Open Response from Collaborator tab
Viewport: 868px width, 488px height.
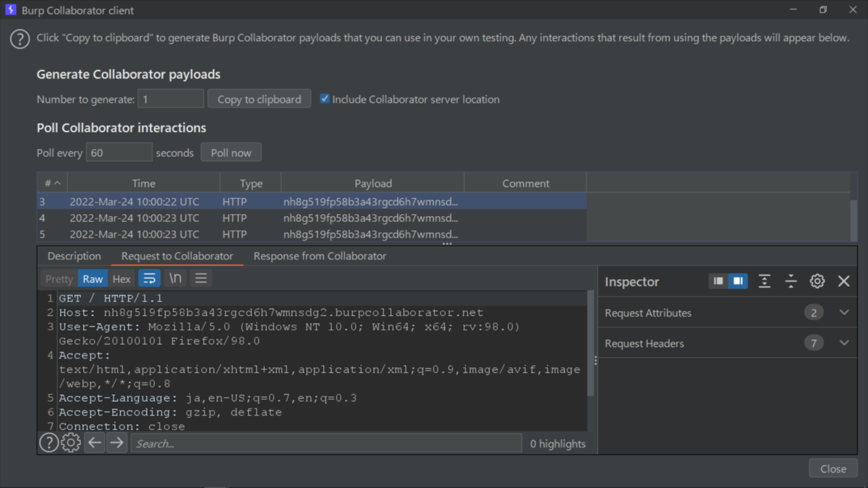[320, 256]
